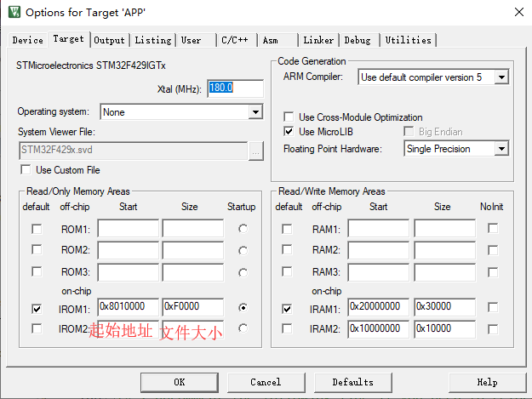Image resolution: width=532 pixels, height=399 pixels.
Task: Close the Options for Target dialog
Action: pos(518,12)
